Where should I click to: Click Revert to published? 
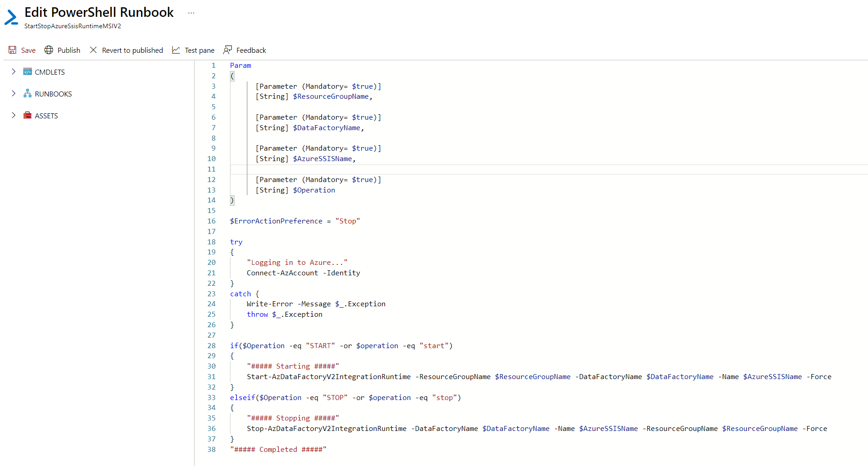pyautogui.click(x=133, y=50)
